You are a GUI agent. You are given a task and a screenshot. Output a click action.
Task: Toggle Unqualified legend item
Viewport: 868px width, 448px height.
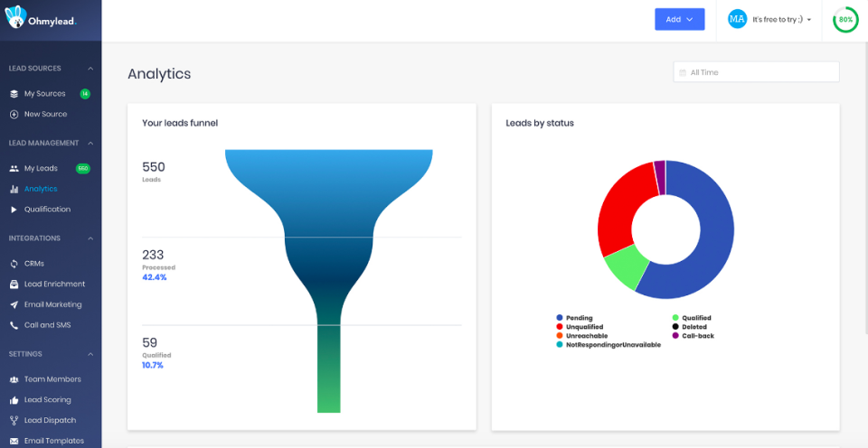point(580,327)
